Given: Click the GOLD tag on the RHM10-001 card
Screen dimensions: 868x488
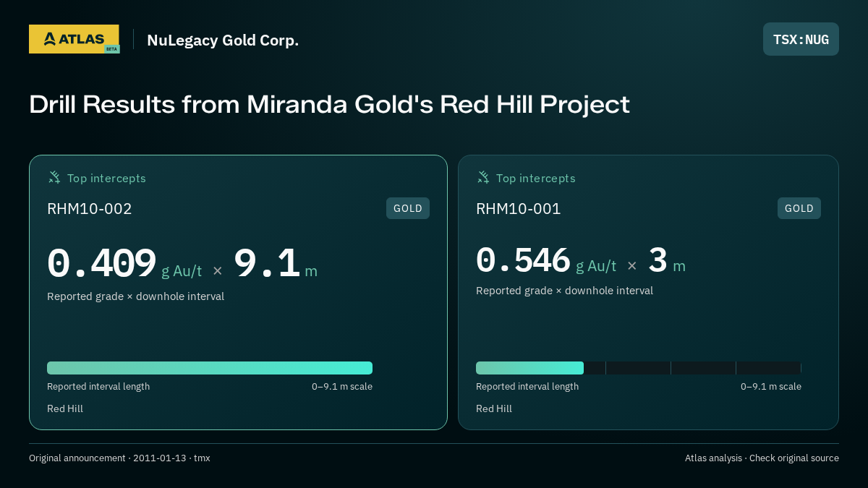Looking at the screenshot, I should click(x=799, y=208).
